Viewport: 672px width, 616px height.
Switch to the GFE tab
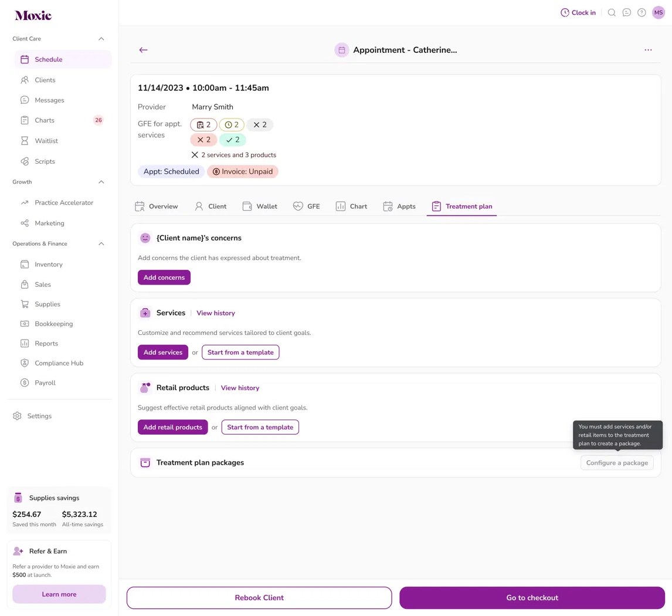coord(307,206)
